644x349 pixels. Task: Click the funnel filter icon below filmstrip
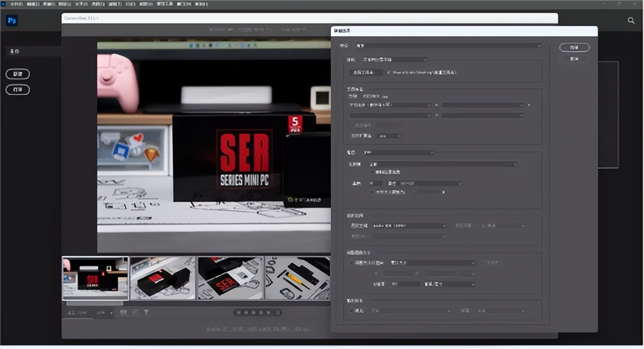[146, 313]
